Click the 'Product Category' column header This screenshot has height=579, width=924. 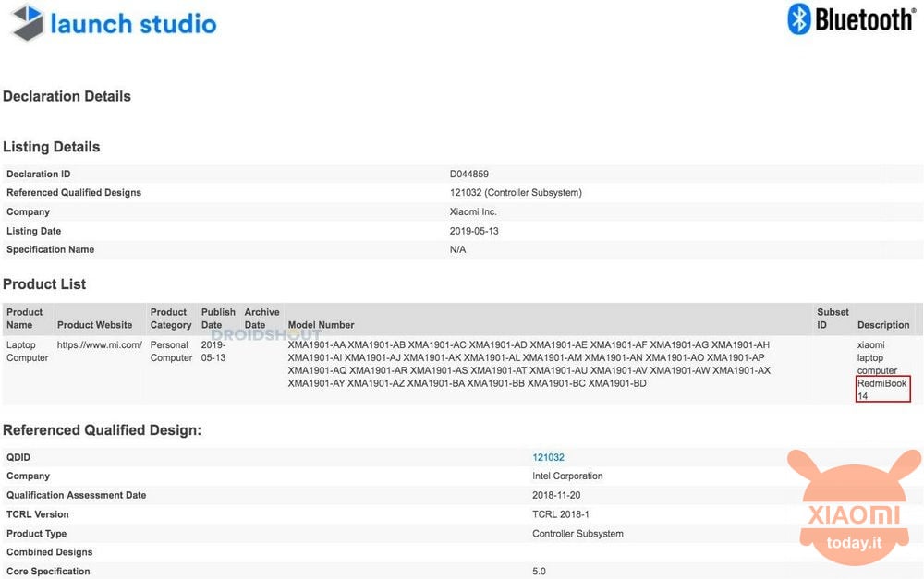coord(171,319)
